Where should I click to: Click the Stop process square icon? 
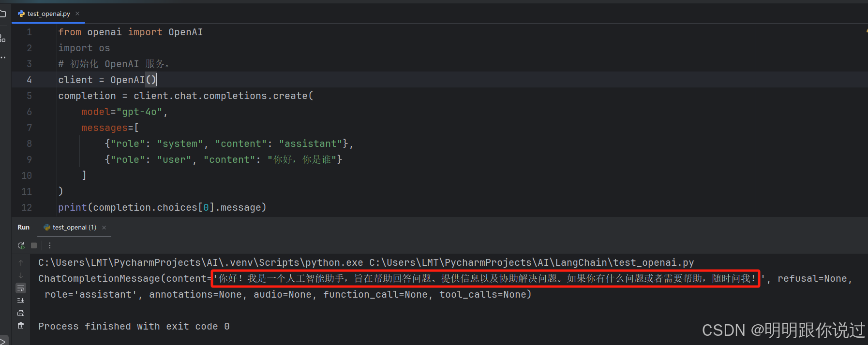[34, 245]
